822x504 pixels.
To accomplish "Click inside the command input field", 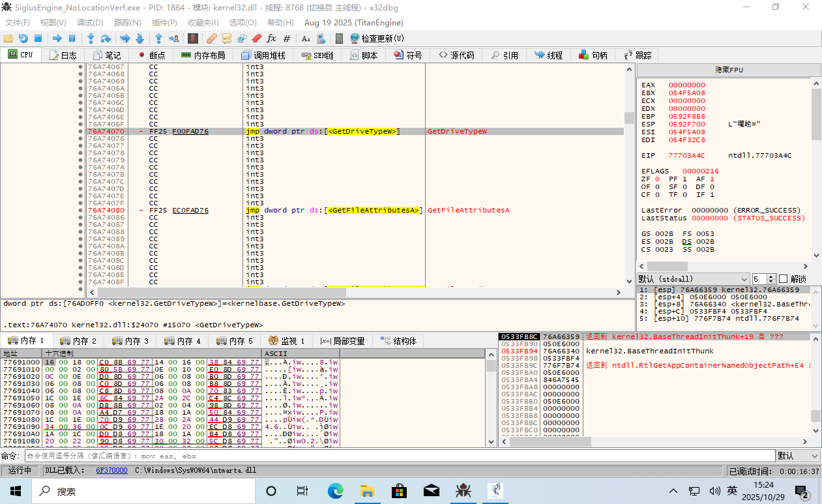I will point(391,456).
